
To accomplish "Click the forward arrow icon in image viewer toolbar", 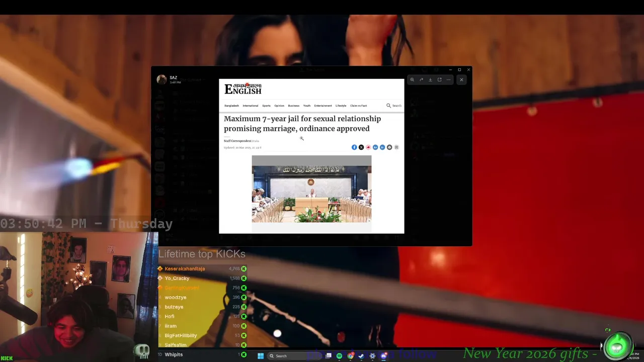I will [x=421, y=79].
